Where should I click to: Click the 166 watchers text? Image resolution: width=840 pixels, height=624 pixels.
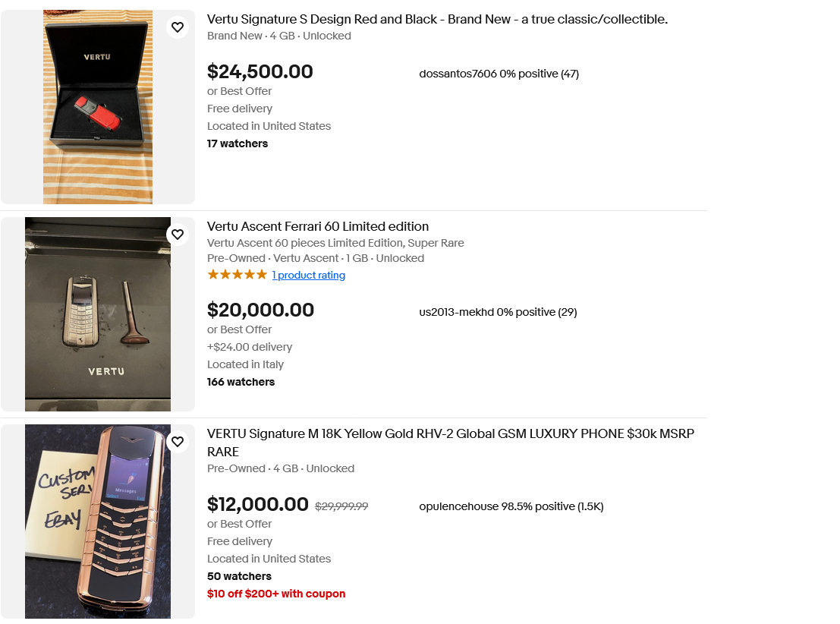coord(241,383)
